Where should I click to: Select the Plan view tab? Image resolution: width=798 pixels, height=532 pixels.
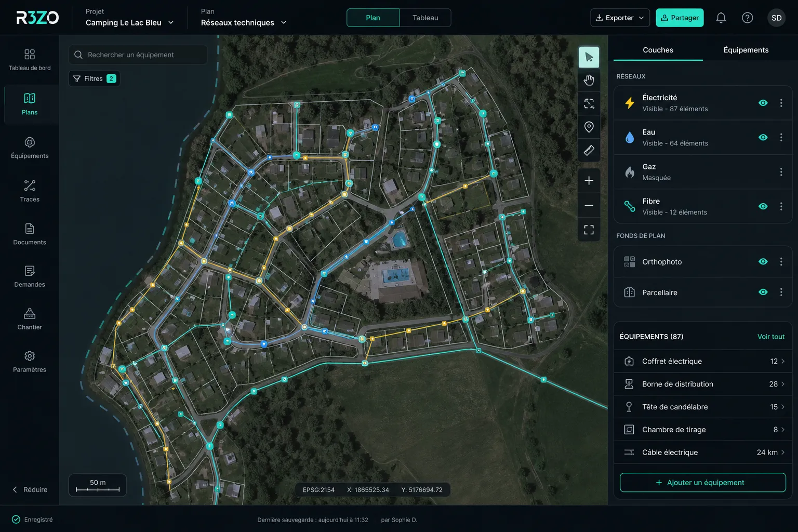[x=373, y=18]
